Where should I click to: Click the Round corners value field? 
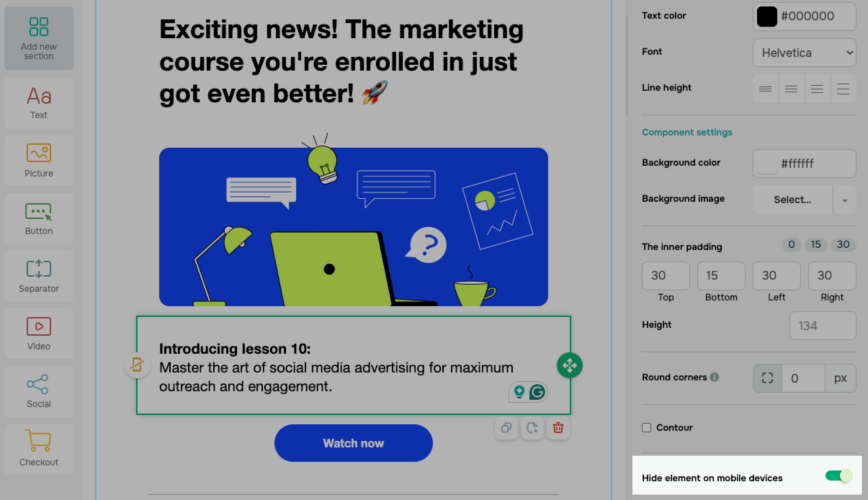click(804, 378)
